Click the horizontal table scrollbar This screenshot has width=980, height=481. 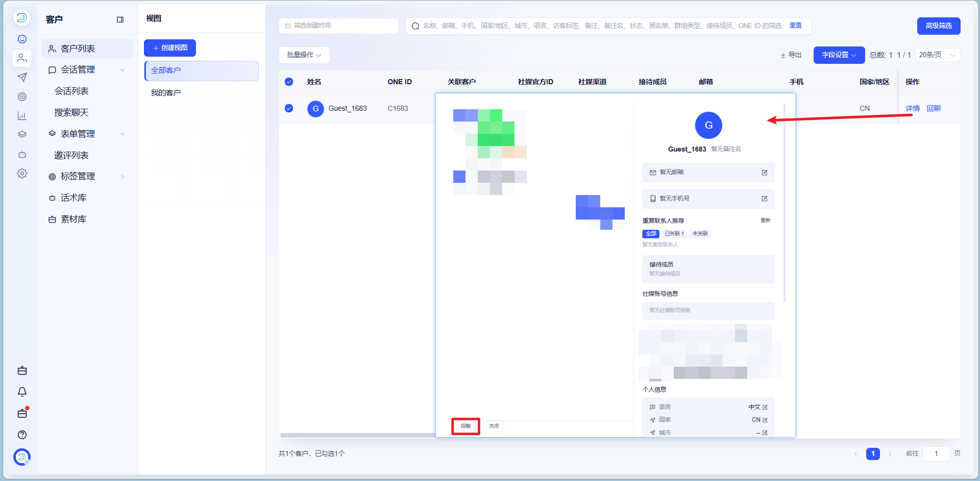[x=357, y=435]
